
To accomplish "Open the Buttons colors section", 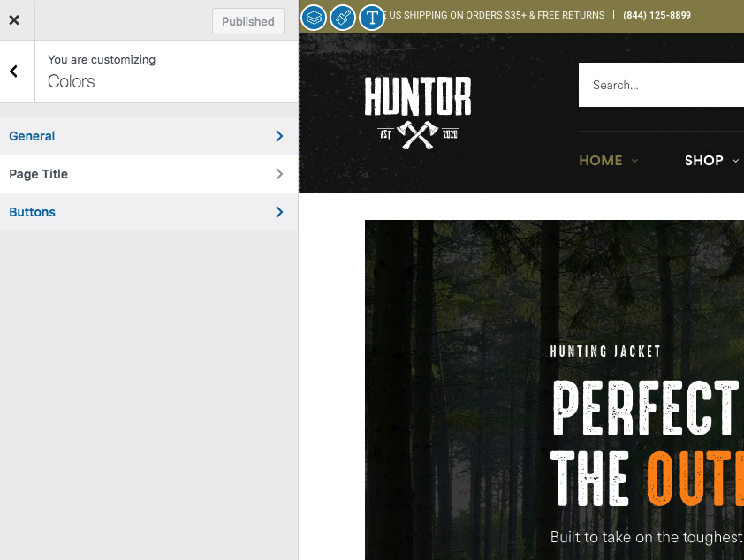I will pyautogui.click(x=33, y=212).
